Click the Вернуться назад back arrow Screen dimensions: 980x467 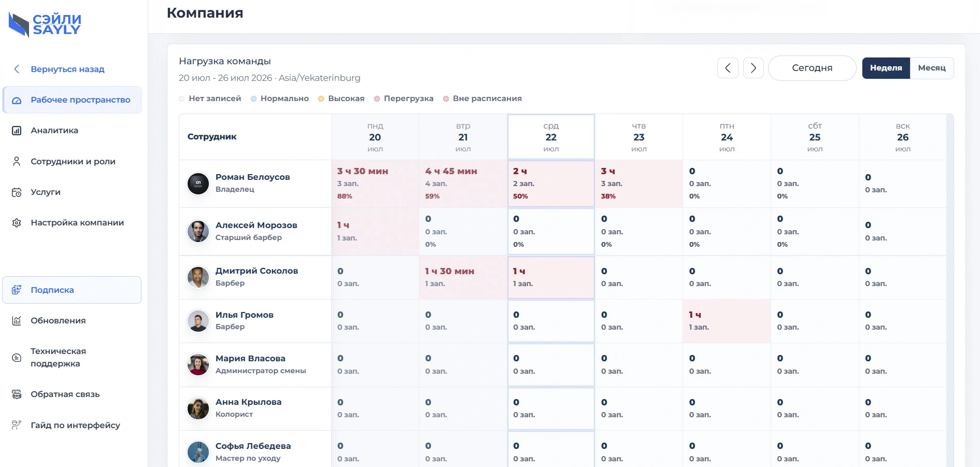[17, 69]
